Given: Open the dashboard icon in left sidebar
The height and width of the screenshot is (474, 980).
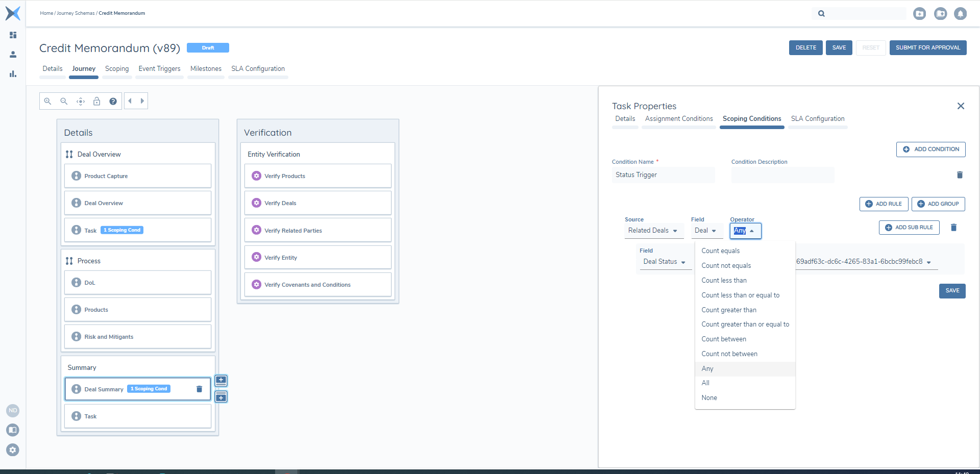Looking at the screenshot, I should click(x=13, y=35).
